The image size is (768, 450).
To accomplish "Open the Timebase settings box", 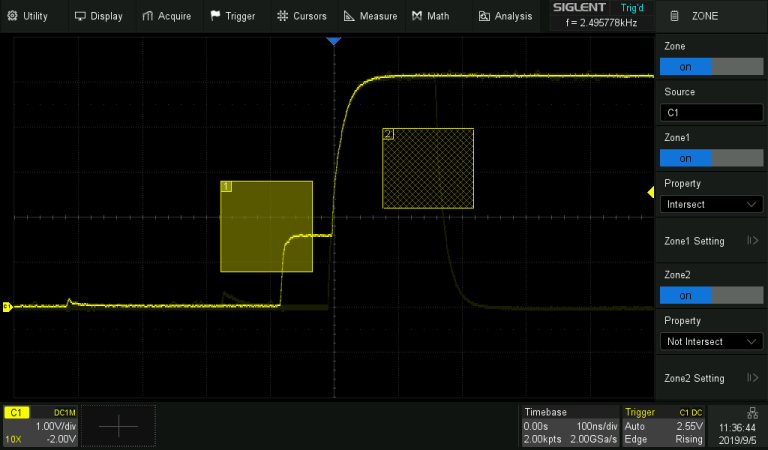I will tap(569, 426).
